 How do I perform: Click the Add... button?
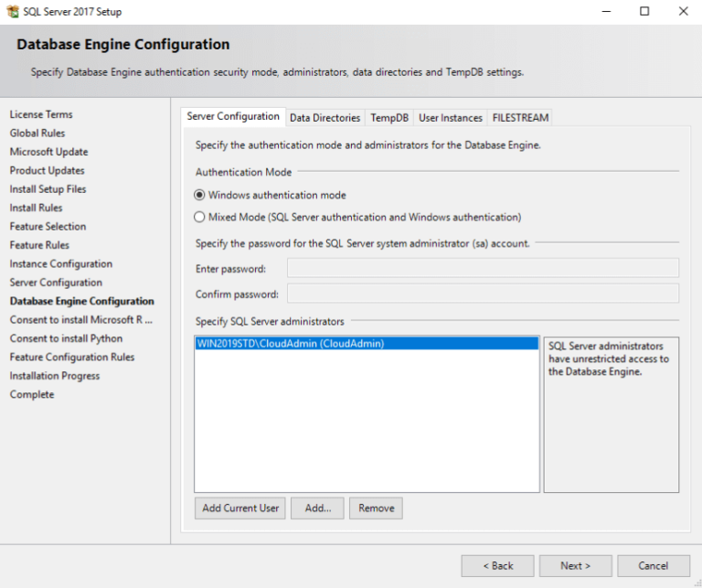[317, 508]
